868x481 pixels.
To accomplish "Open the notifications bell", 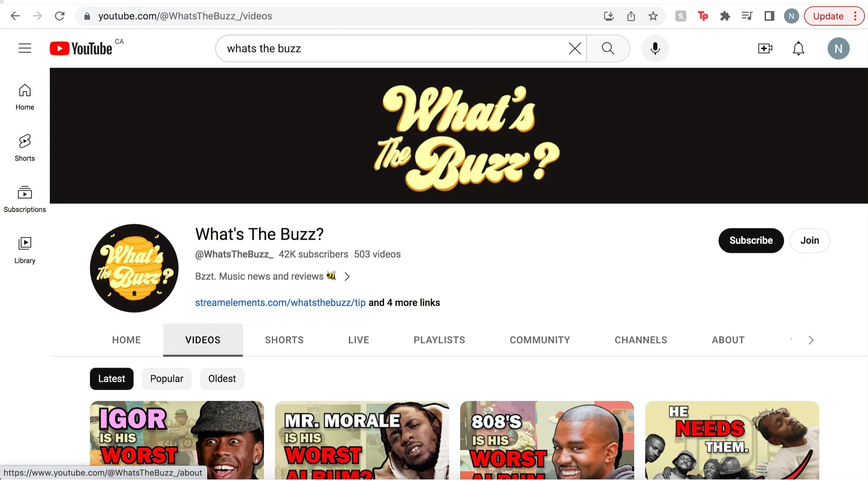I will (x=798, y=48).
